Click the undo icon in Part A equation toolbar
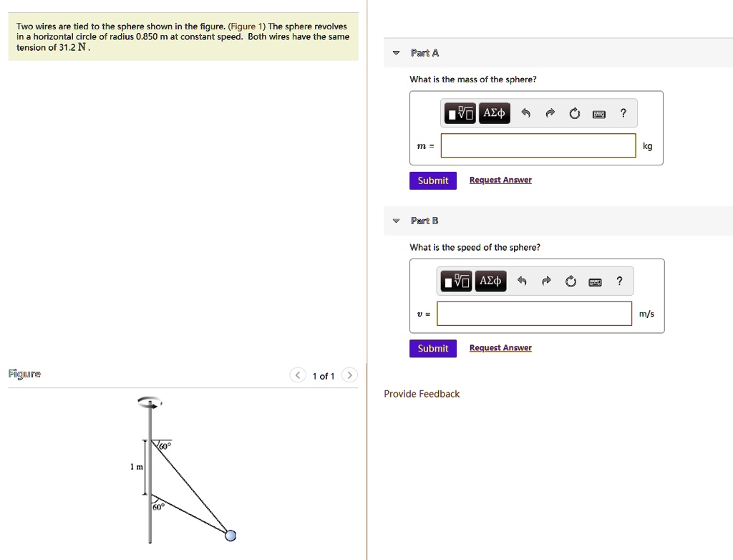 click(x=526, y=112)
